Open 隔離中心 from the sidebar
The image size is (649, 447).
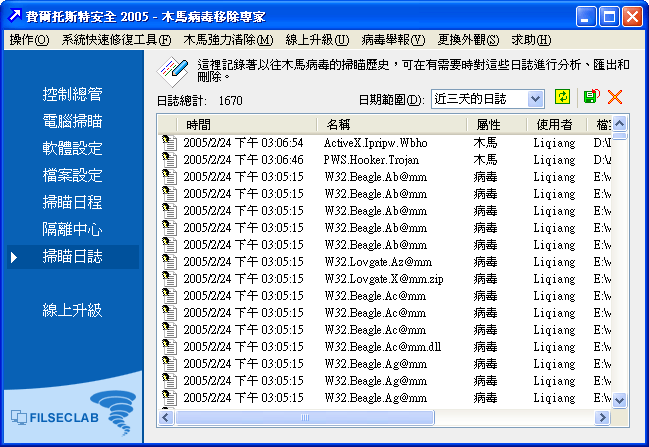point(73,230)
